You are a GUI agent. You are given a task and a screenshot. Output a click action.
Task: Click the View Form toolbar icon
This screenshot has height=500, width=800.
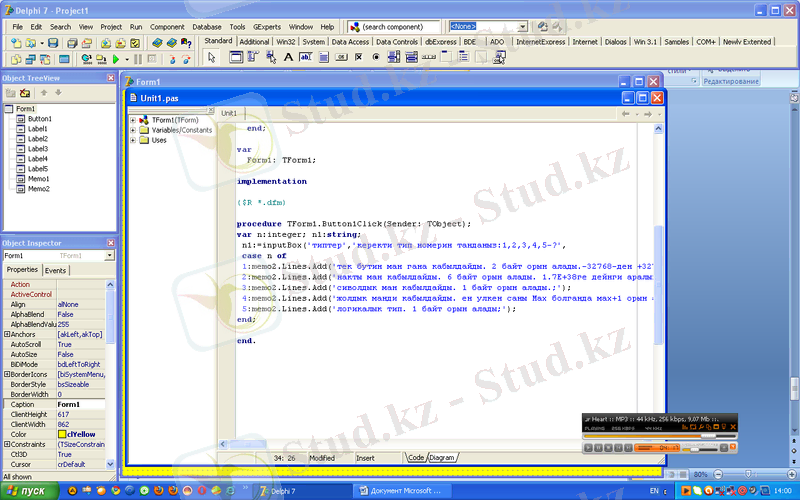point(31,59)
